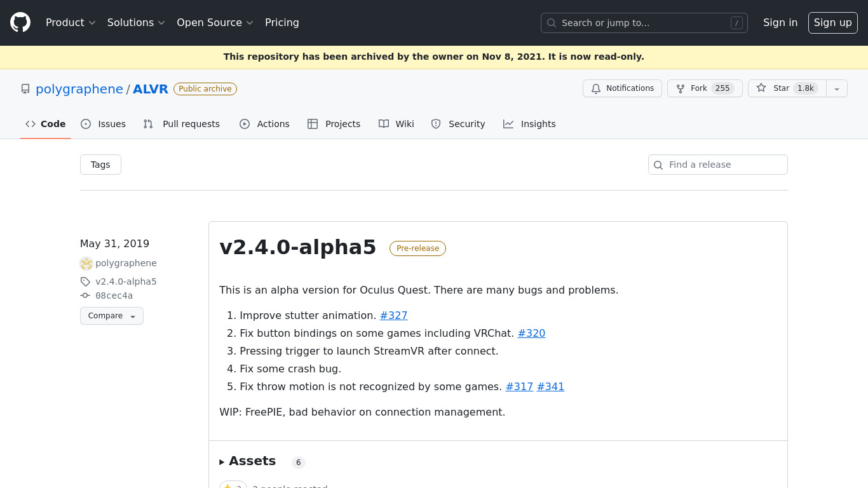The height and width of the screenshot is (488, 868).
Task: Click the magnifier icon in Find a release
Action: click(x=658, y=165)
